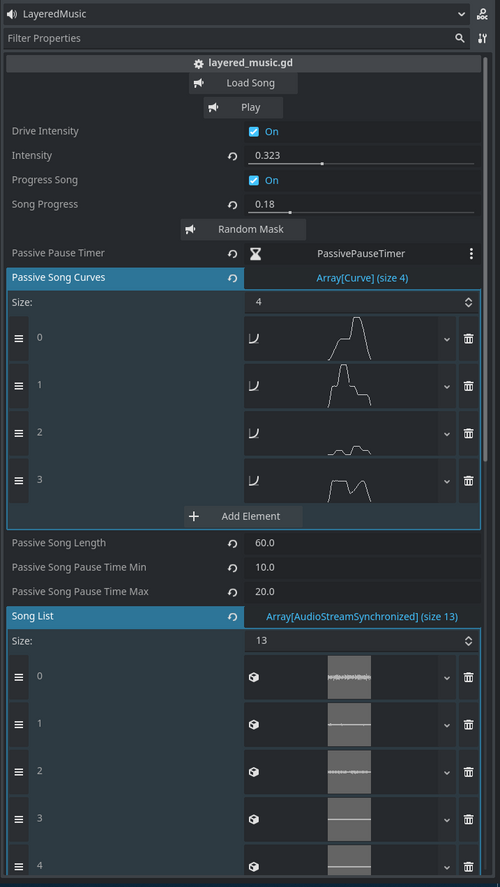500x887 pixels.
Task: Open the documentation icon beside LayeredMusic
Action: tap(482, 14)
